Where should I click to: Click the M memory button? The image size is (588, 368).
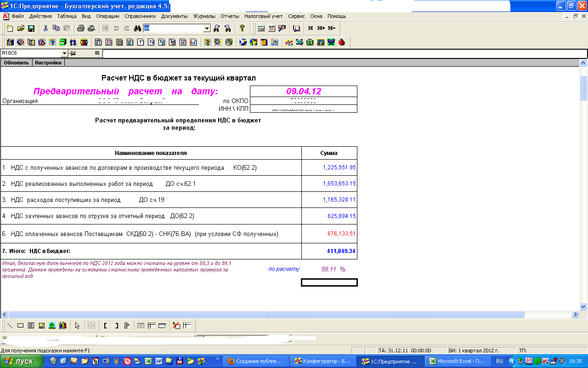tap(311, 28)
